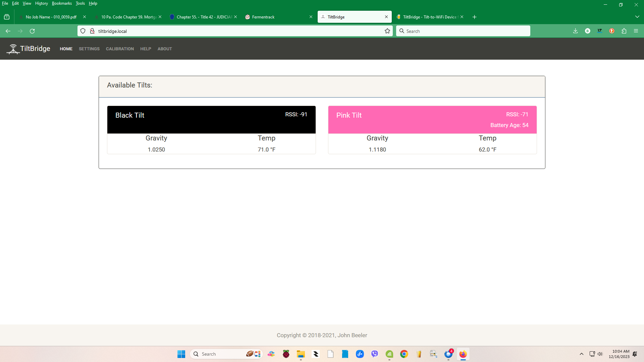
Task: Open the Firefox application menu
Action: click(x=636, y=31)
